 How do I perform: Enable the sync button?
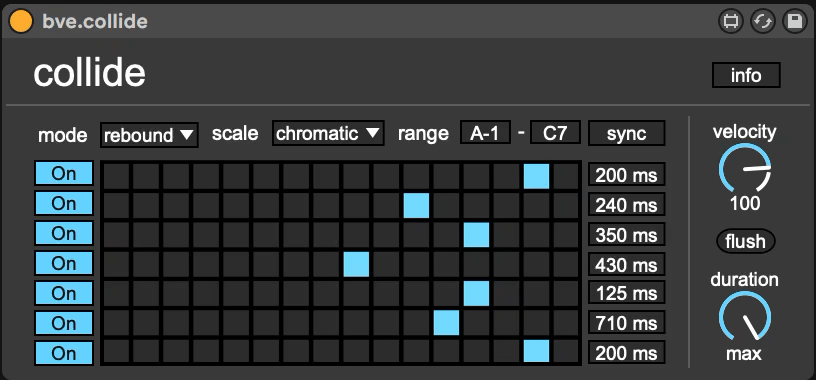[627, 133]
